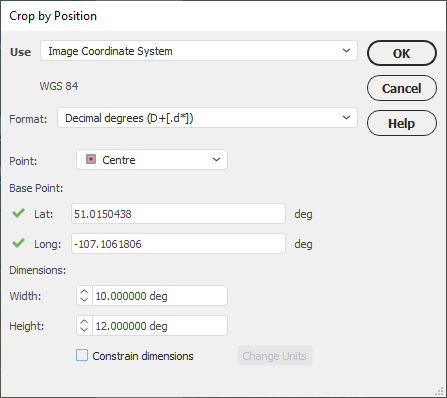
Task: Increase Height using up arrow
Action: (84, 321)
